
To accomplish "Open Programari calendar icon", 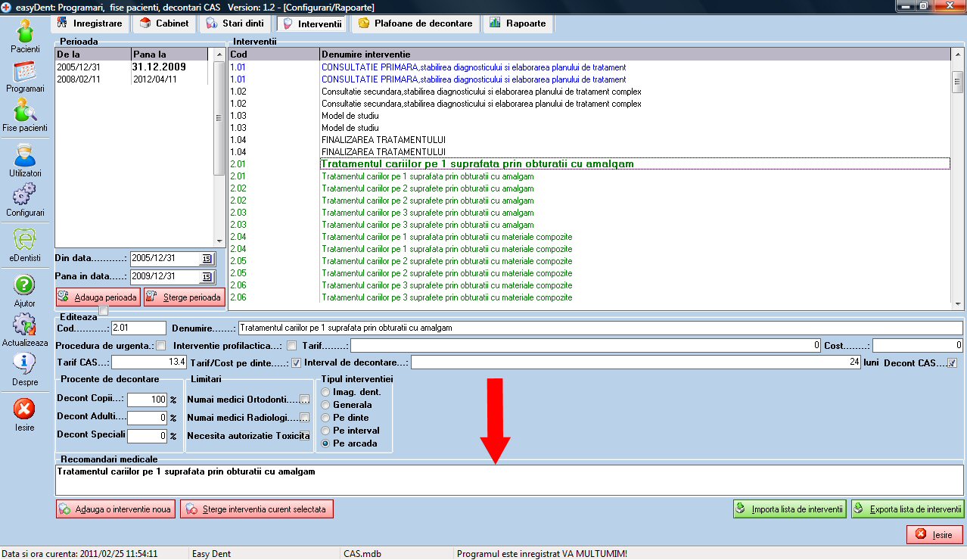I will (x=25, y=73).
